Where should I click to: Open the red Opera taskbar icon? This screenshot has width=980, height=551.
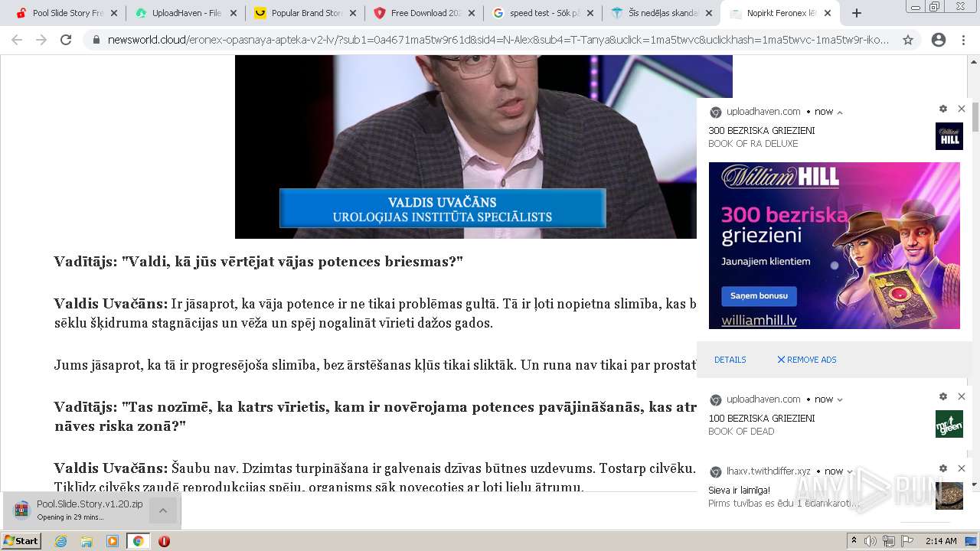(164, 541)
